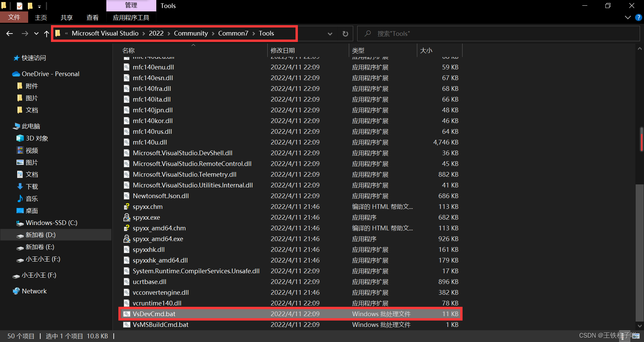This screenshot has width=644, height=342.
Task: Select the 管理 contextual tab
Action: [x=131, y=5]
